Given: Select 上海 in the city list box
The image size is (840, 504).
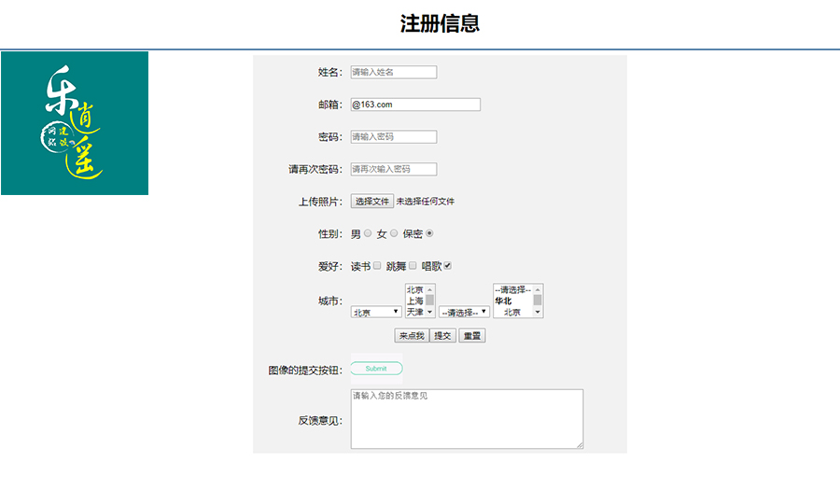Looking at the screenshot, I should 415,301.
